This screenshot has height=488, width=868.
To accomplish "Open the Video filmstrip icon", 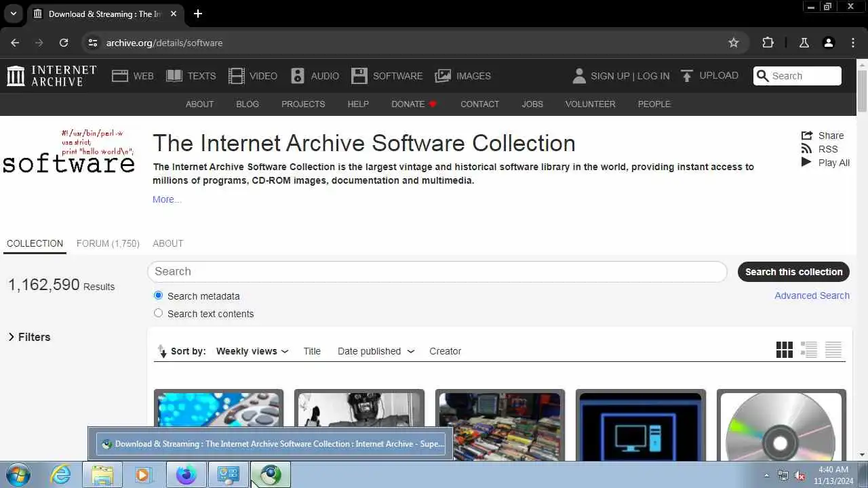I will (236, 76).
